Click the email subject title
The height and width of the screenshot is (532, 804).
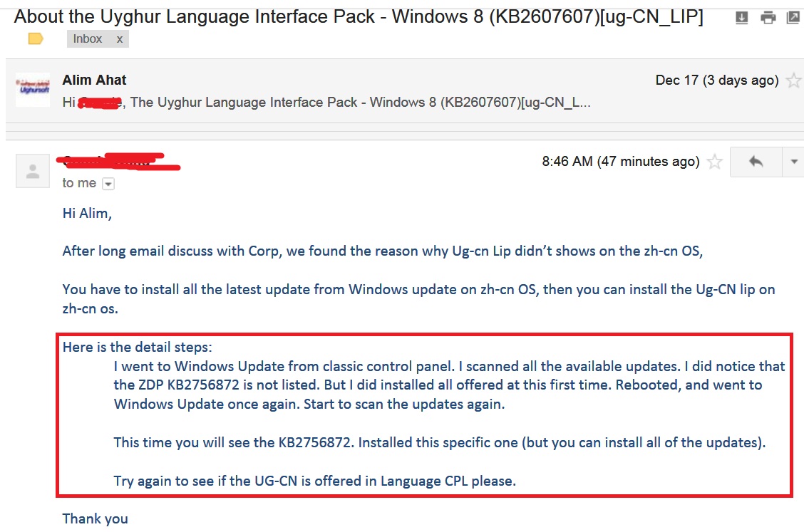pyautogui.click(x=359, y=16)
